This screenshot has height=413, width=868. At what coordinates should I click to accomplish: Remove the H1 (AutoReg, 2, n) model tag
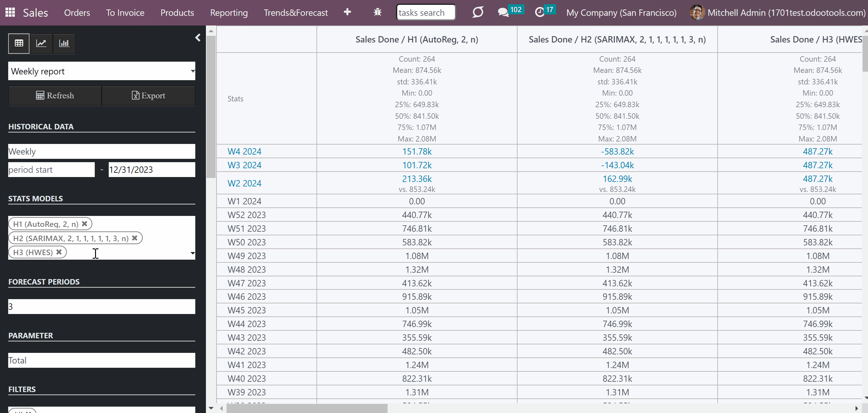[x=84, y=224]
